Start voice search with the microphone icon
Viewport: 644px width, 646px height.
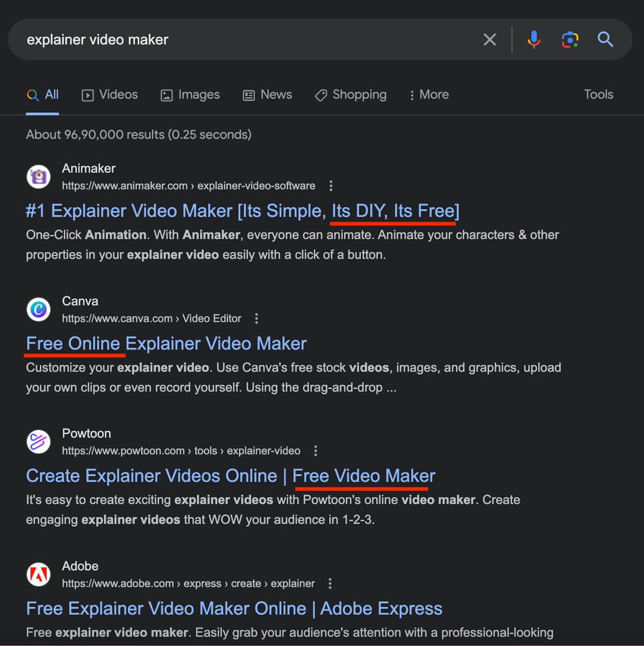tap(534, 40)
